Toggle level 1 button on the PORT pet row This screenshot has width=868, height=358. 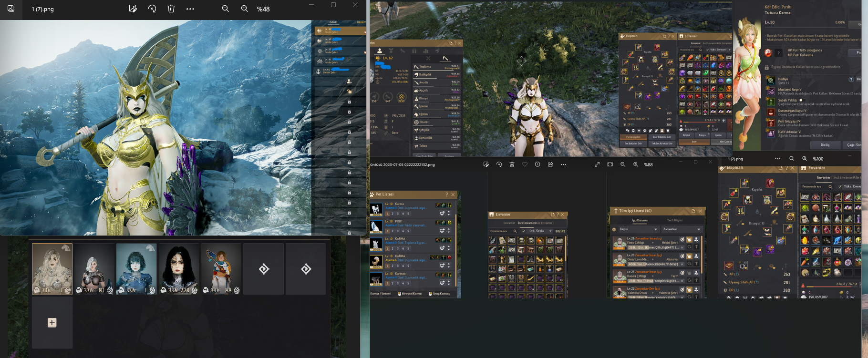pyautogui.click(x=387, y=231)
